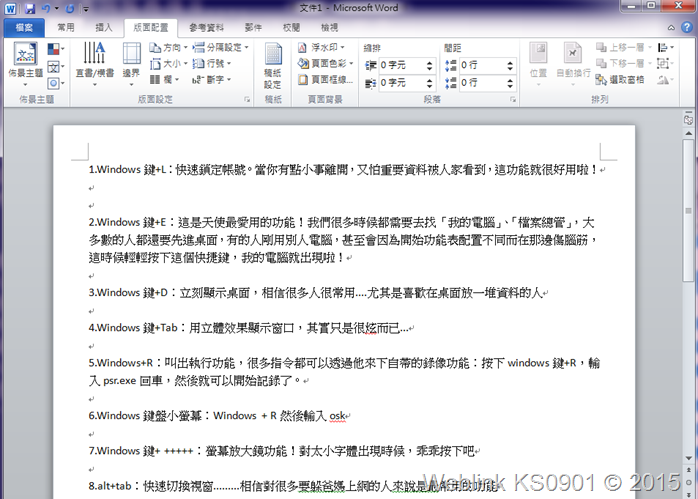Switch to the 插入 (Insert) tab
Image resolution: width=698 pixels, height=499 pixels.
(104, 28)
